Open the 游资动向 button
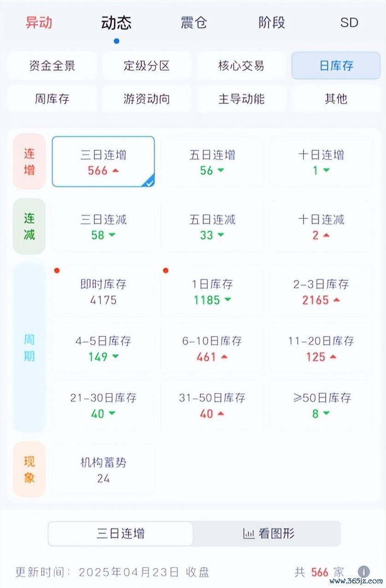 [x=146, y=99]
